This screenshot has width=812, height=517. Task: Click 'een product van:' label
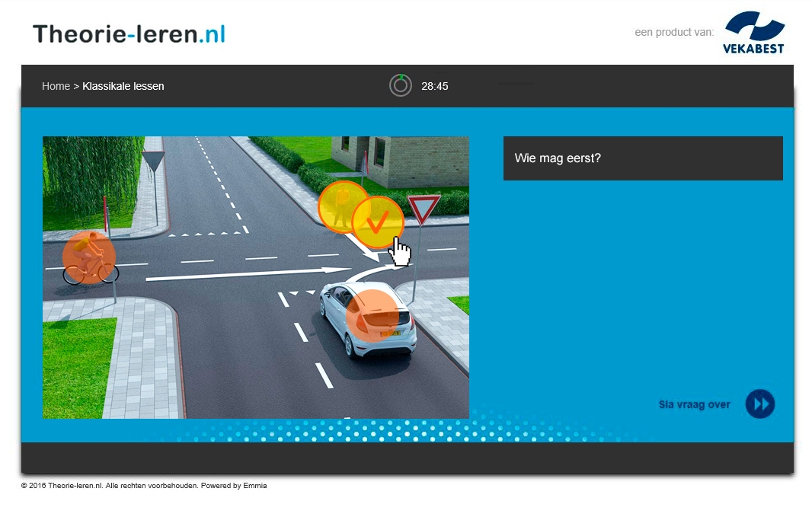(x=674, y=32)
